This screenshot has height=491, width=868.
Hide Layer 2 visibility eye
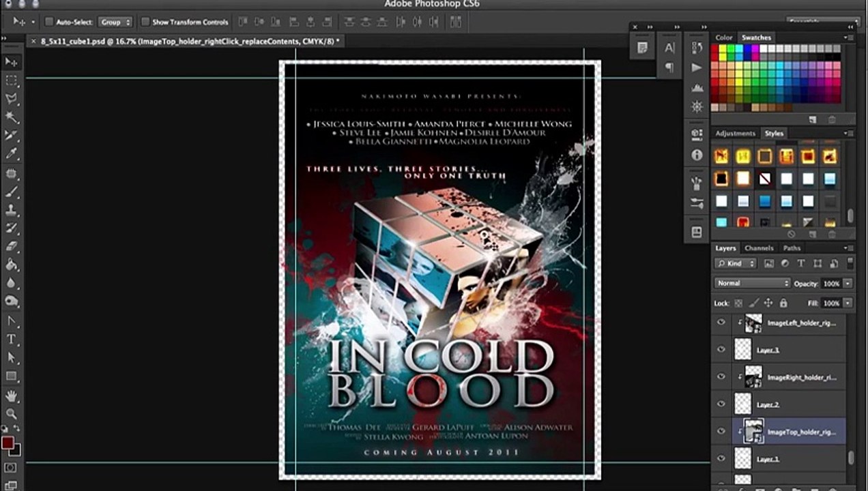[721, 404]
